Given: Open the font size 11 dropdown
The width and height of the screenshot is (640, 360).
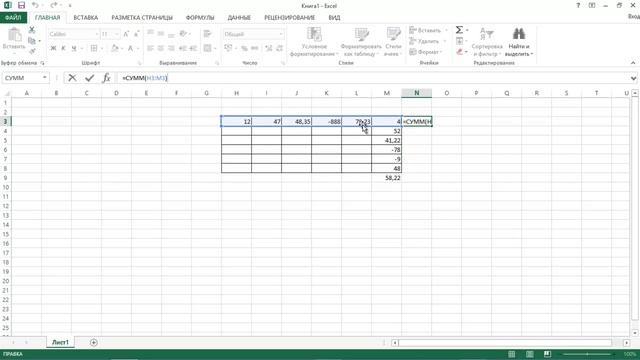Looking at the screenshot, I should [117, 34].
